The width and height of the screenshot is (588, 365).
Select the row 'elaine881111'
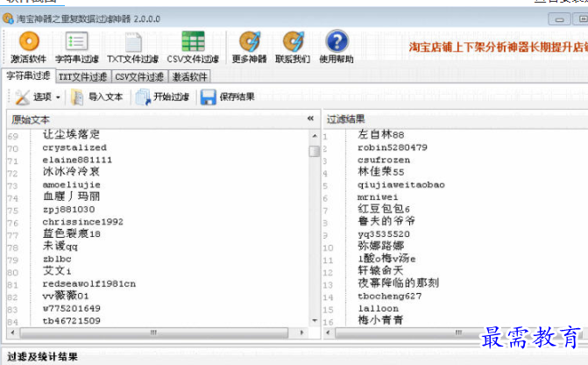77,160
